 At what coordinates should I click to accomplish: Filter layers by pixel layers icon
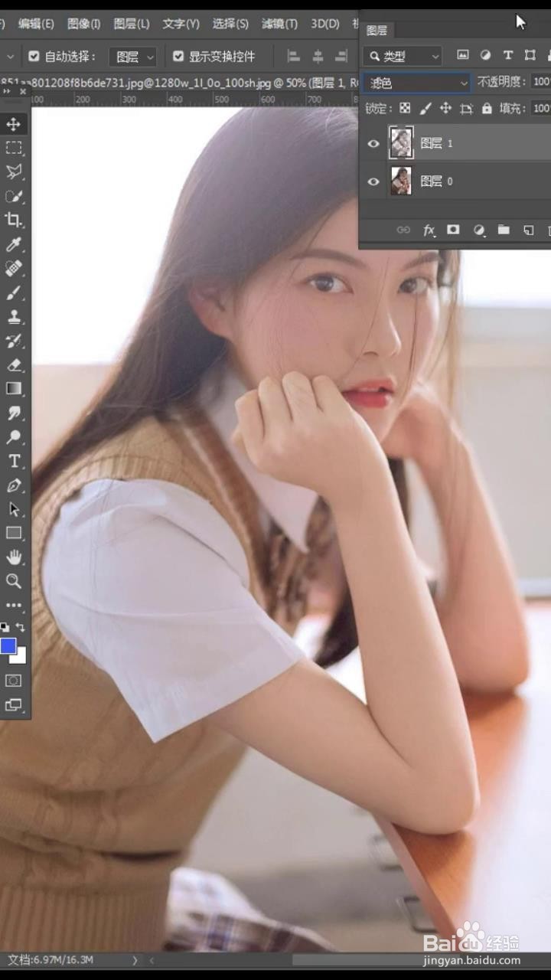463,55
